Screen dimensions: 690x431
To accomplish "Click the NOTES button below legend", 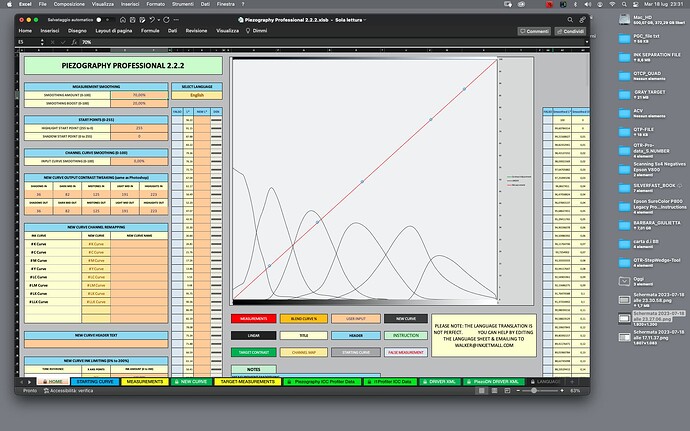I will (x=253, y=369).
